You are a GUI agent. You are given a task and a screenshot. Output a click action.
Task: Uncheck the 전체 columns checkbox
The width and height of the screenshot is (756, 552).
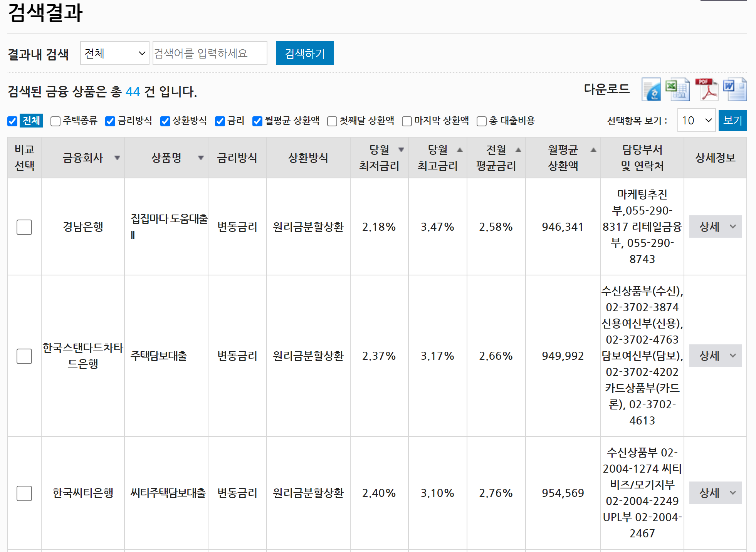click(12, 121)
